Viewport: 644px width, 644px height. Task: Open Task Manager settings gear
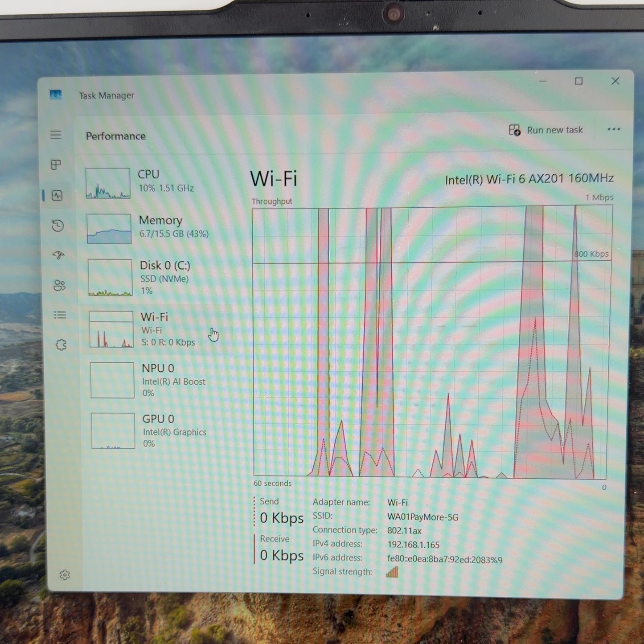65,575
